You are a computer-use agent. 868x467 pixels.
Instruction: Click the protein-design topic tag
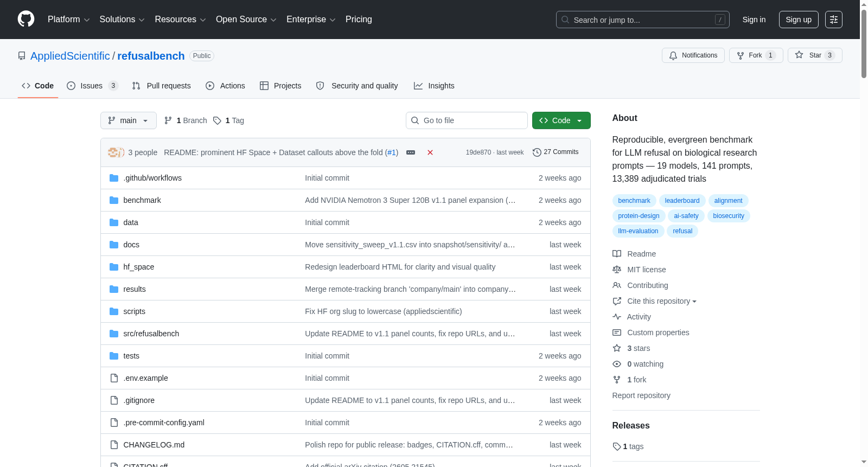coord(639,216)
